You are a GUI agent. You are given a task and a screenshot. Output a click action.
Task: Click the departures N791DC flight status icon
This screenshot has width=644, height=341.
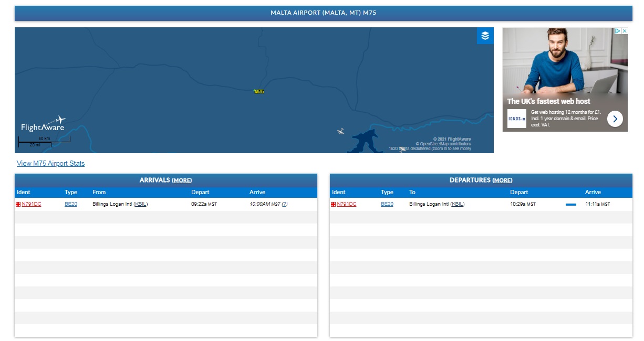click(333, 204)
